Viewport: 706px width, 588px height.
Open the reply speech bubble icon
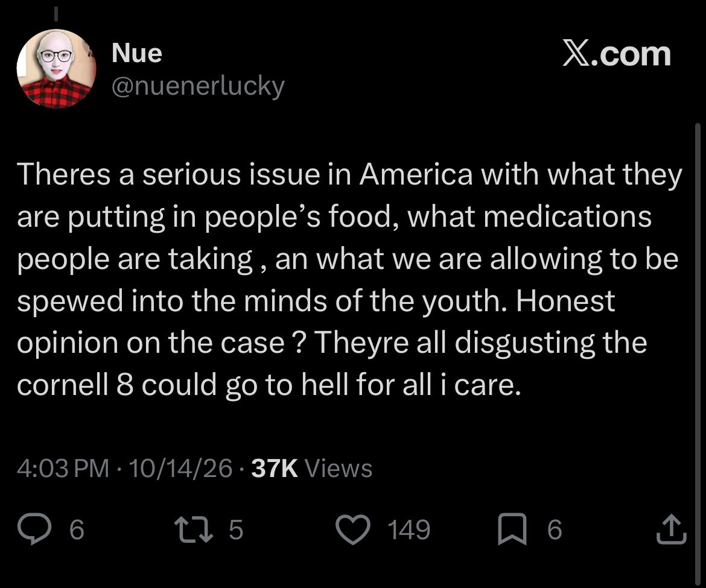tap(34, 529)
